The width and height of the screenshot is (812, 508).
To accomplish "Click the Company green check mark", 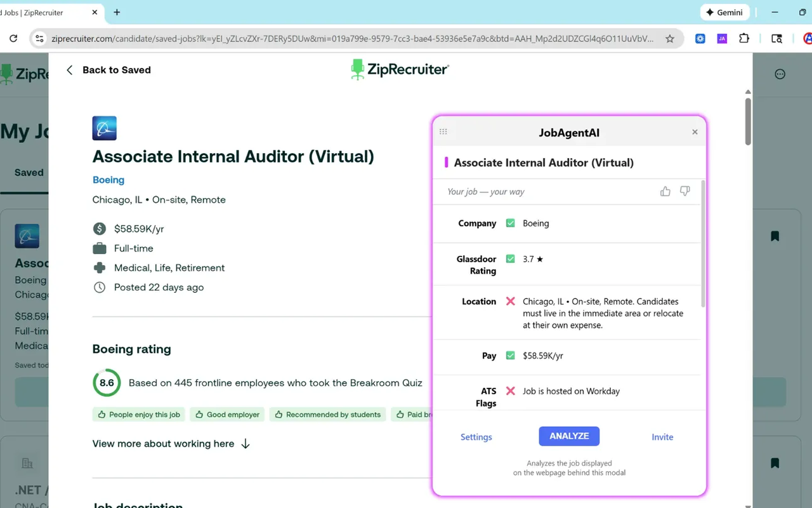I will click(x=510, y=224).
